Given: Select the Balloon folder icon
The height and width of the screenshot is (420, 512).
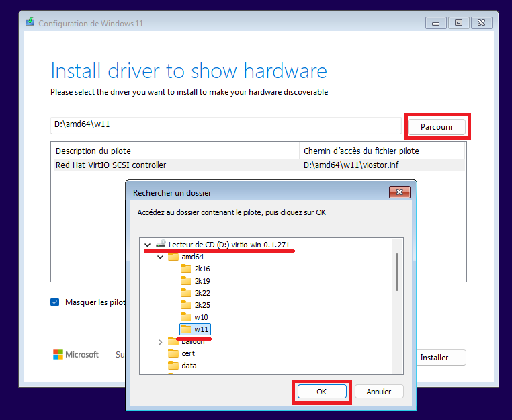Looking at the screenshot, I should (x=173, y=341).
